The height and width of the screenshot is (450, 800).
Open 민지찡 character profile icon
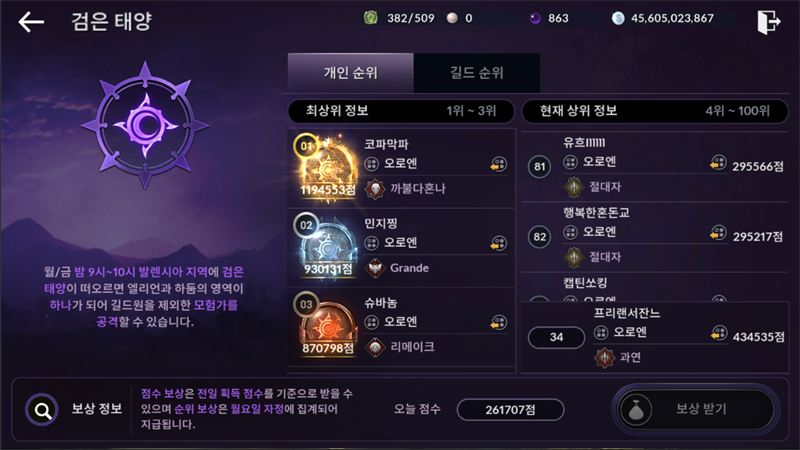click(x=498, y=243)
